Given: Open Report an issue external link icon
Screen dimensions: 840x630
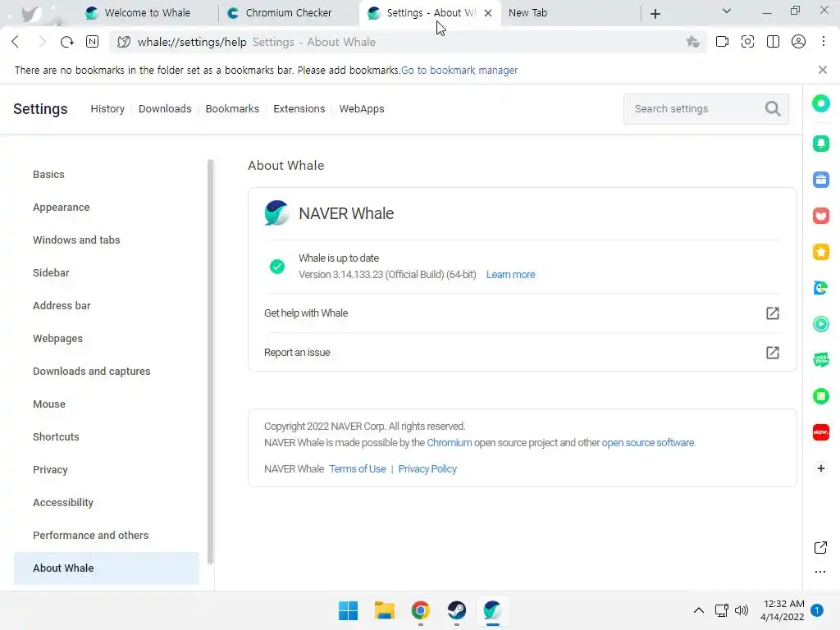Looking at the screenshot, I should point(773,353).
